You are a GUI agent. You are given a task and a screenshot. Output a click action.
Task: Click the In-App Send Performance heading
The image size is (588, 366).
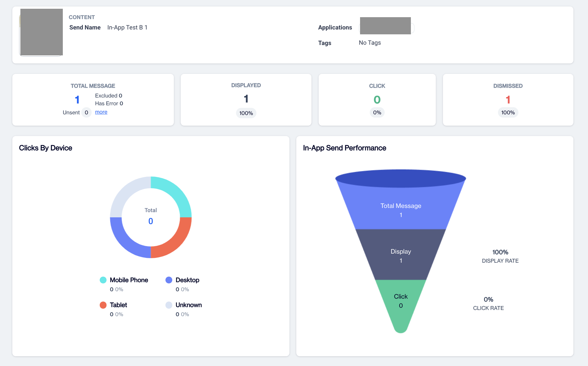click(x=345, y=148)
